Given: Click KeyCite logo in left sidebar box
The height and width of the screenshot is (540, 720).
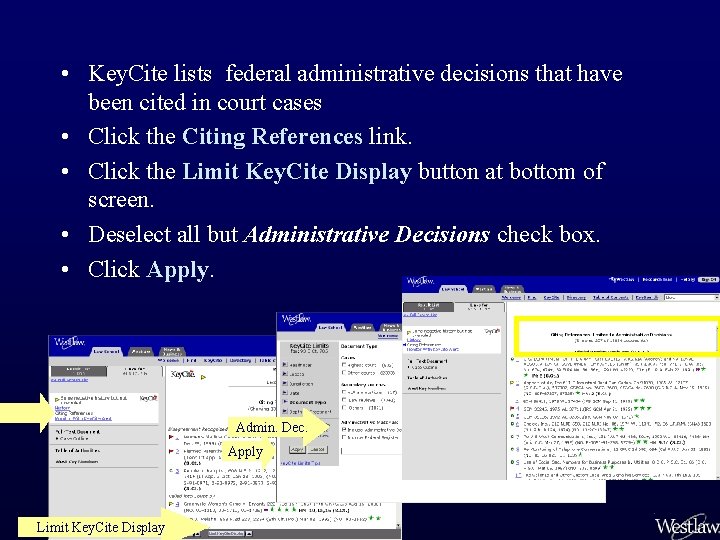Looking at the screenshot, I should (148, 398).
